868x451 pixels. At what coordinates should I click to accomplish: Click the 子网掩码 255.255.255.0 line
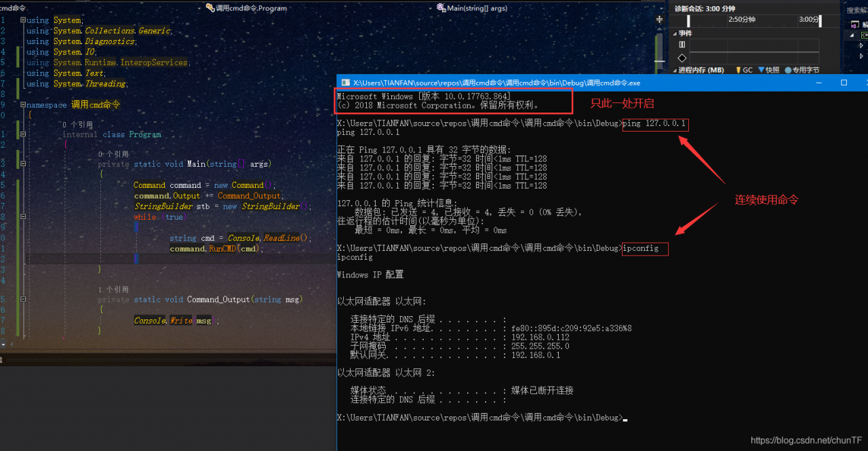[x=460, y=346]
